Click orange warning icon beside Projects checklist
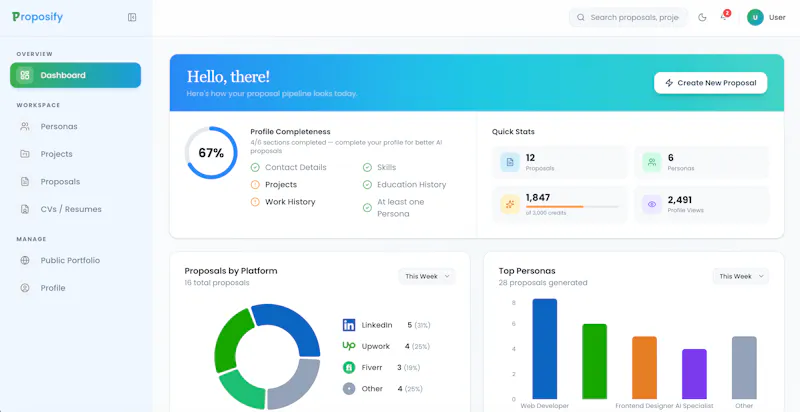Viewport: 800px width, 412px height. pyautogui.click(x=255, y=185)
